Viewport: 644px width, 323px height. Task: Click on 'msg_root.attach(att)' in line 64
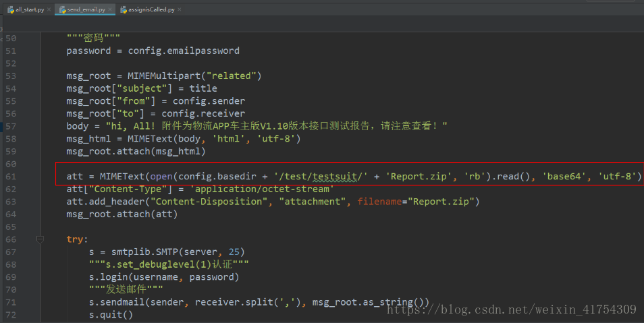pyautogui.click(x=122, y=214)
